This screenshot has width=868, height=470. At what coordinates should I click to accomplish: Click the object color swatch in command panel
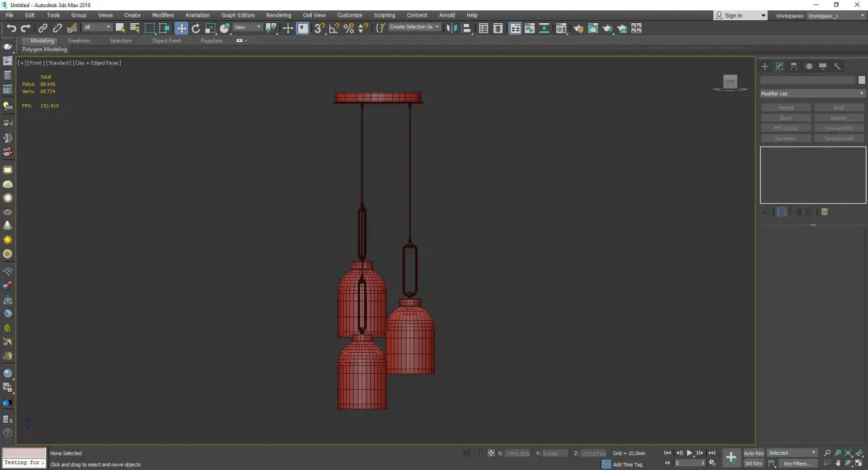(861, 80)
